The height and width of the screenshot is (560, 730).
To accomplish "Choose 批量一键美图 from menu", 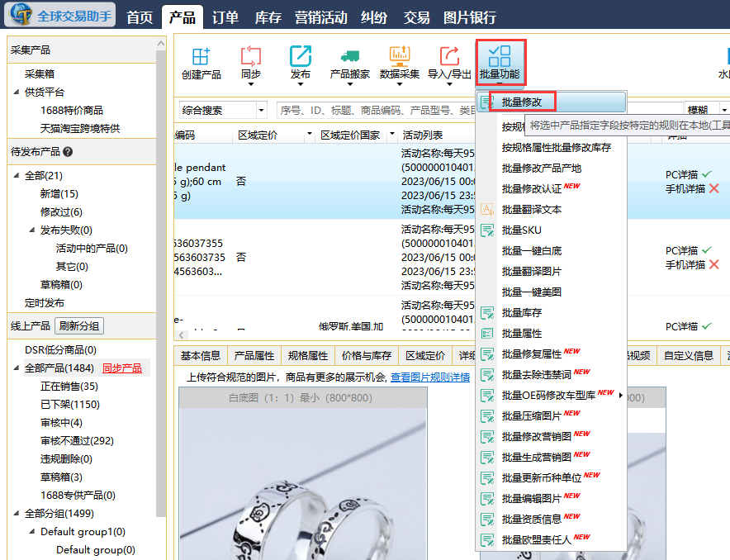I will point(532,292).
